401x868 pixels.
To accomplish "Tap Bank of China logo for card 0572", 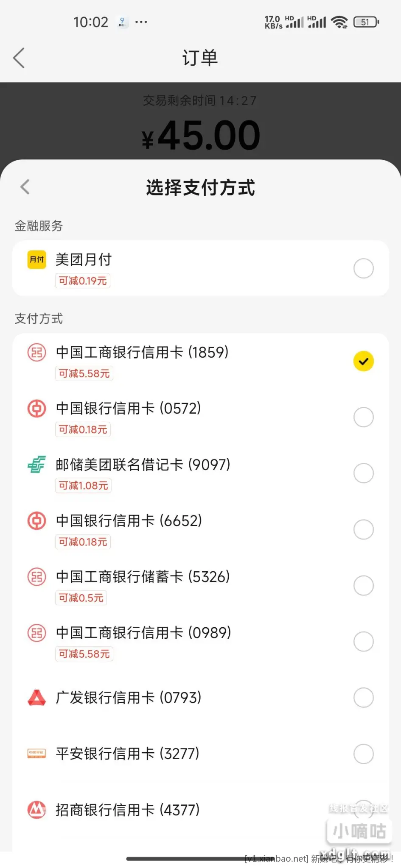I will 37,409.
